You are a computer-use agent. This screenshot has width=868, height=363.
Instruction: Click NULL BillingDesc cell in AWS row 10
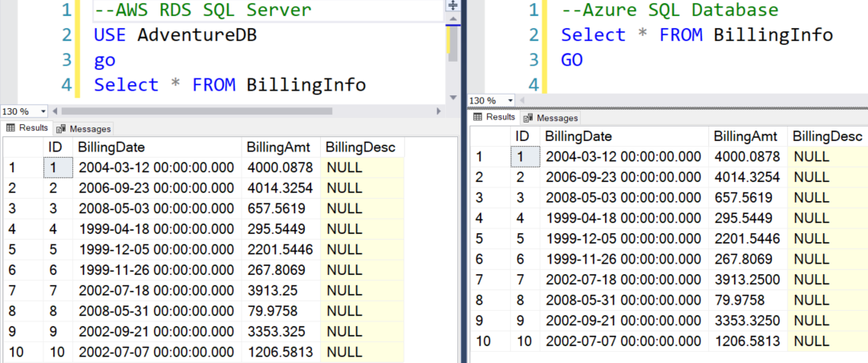pos(363,351)
